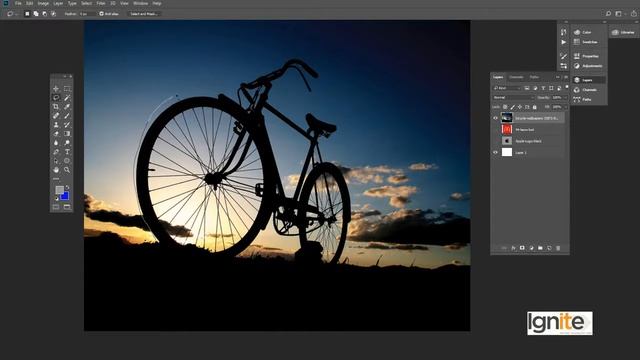
Task: Select the Blur tool
Action: pyautogui.click(x=56, y=143)
